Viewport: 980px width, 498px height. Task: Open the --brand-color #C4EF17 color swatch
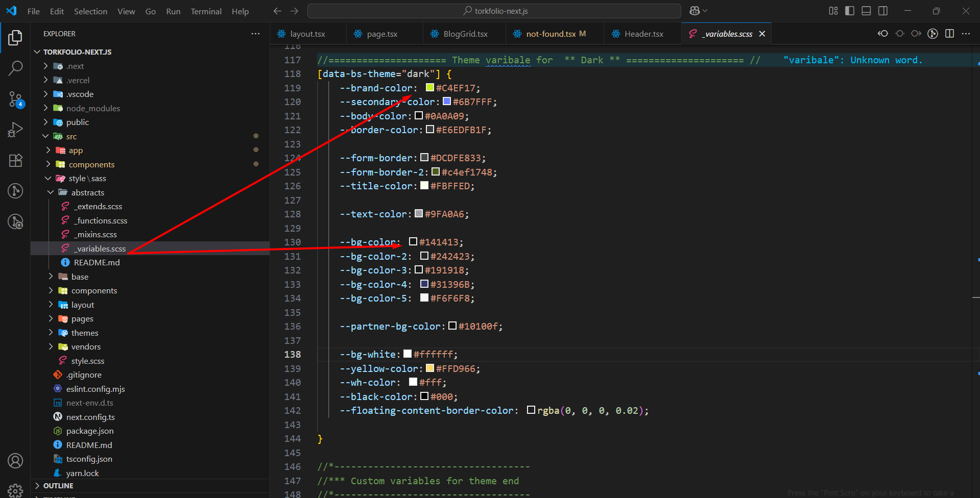430,88
